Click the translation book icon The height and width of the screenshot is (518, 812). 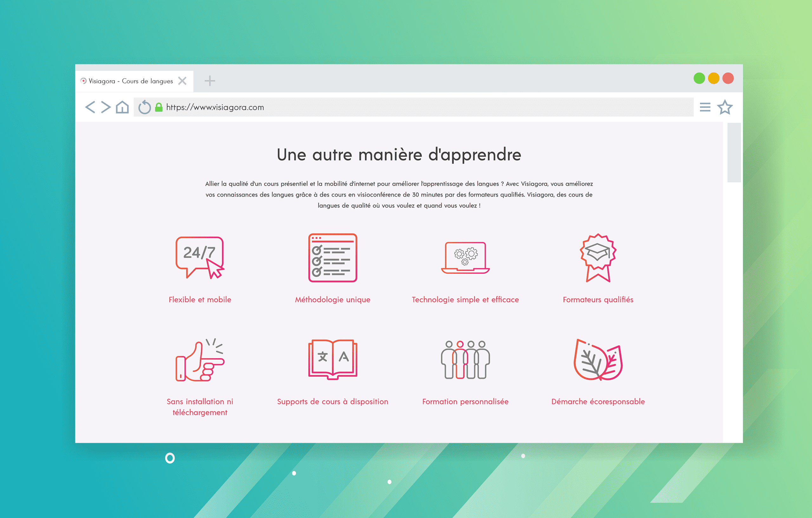333,359
